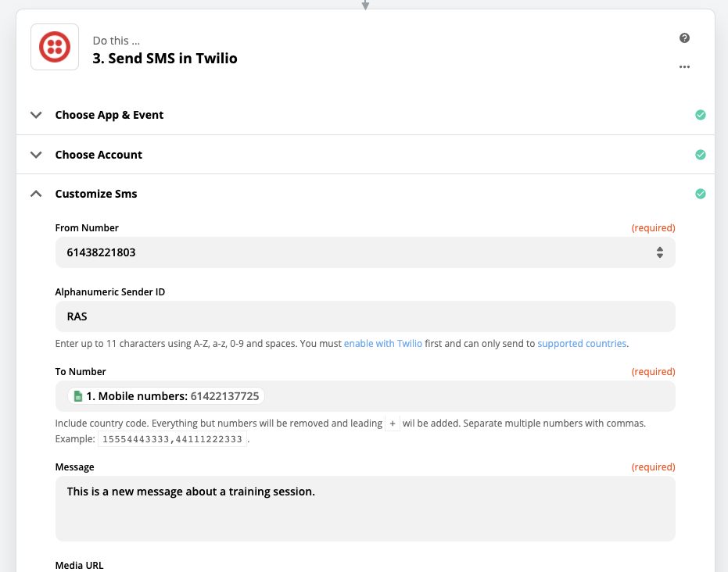Image resolution: width=728 pixels, height=572 pixels.
Task: Open the From Number dropdown arrows
Action: point(660,252)
